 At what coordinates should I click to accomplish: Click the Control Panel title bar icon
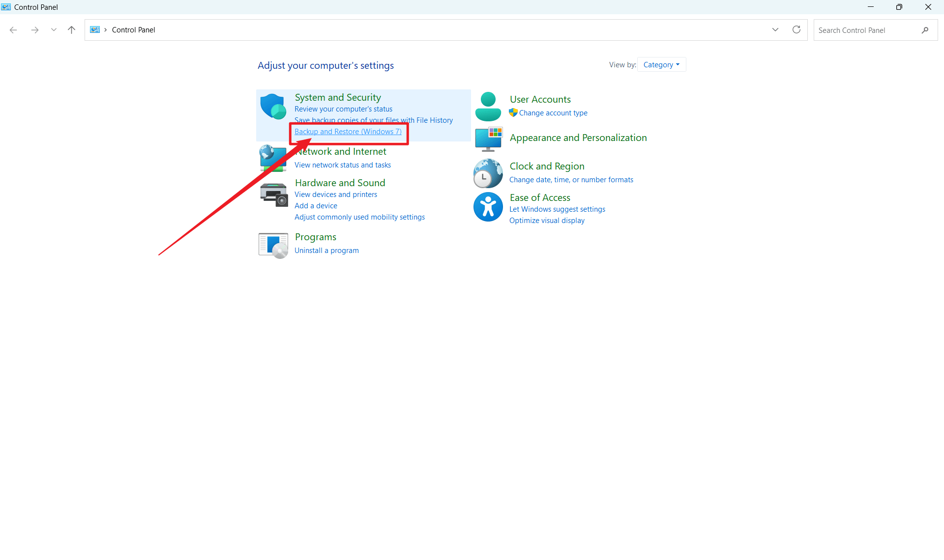(6, 7)
